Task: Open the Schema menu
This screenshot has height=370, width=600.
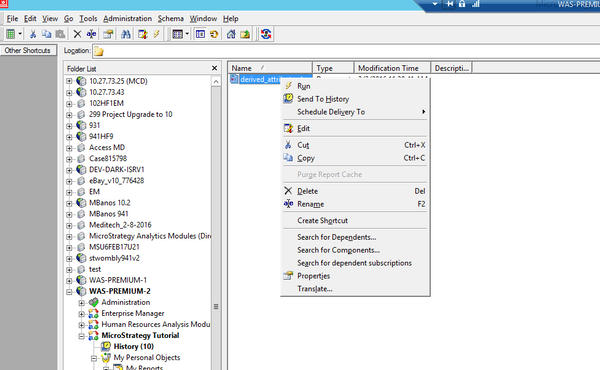Action: (x=170, y=18)
